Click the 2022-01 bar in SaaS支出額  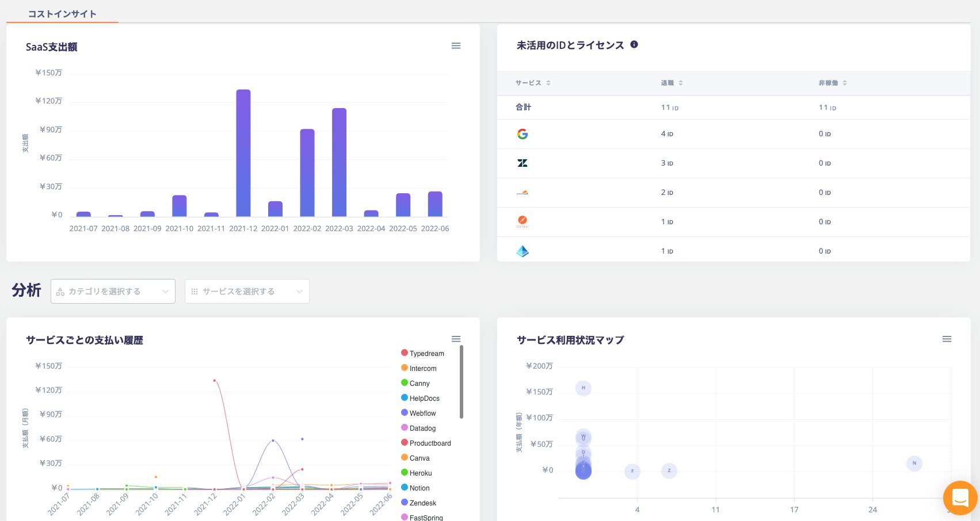pyautogui.click(x=275, y=209)
